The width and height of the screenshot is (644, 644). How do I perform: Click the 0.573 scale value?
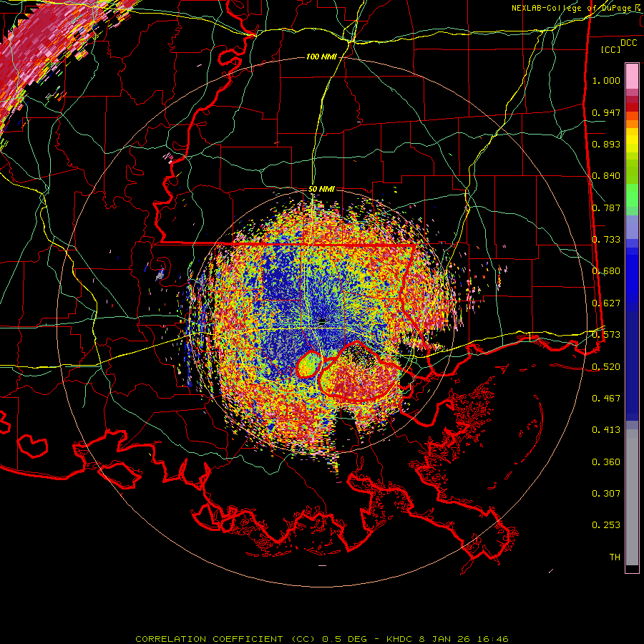click(x=606, y=335)
